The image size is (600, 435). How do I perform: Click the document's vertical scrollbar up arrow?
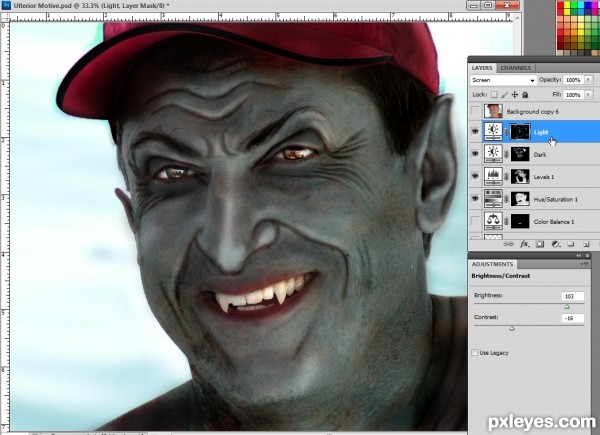[x=517, y=18]
